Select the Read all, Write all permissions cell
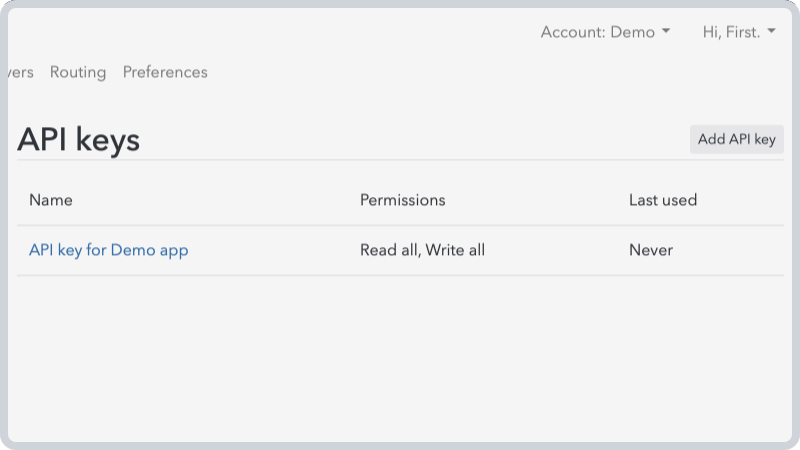Viewport: 800px width, 450px height. tap(422, 250)
